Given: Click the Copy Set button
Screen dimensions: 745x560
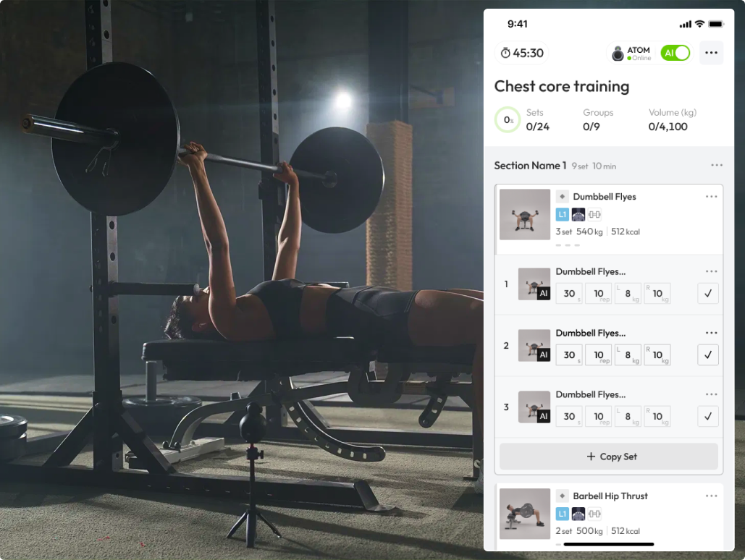Looking at the screenshot, I should pos(609,457).
